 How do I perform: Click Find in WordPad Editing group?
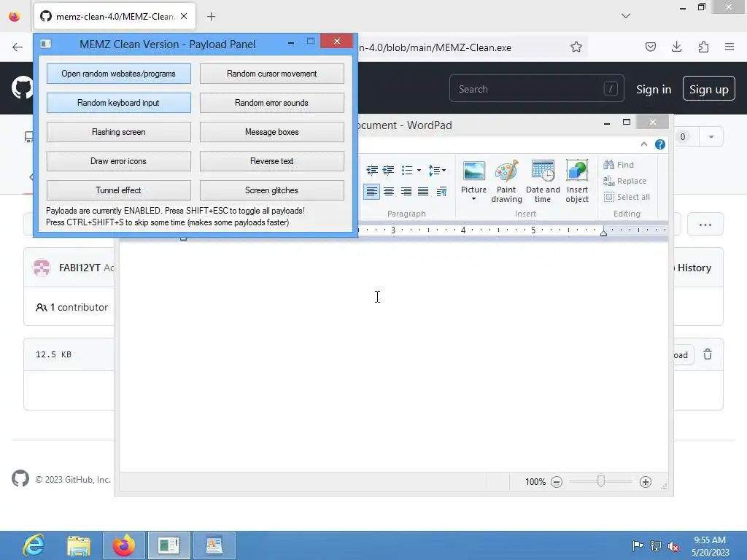pos(619,165)
